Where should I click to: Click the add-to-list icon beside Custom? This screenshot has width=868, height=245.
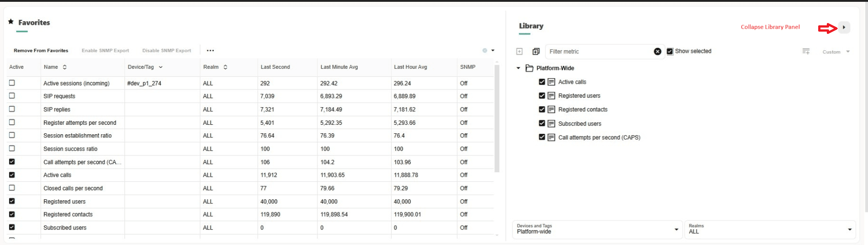(806, 52)
